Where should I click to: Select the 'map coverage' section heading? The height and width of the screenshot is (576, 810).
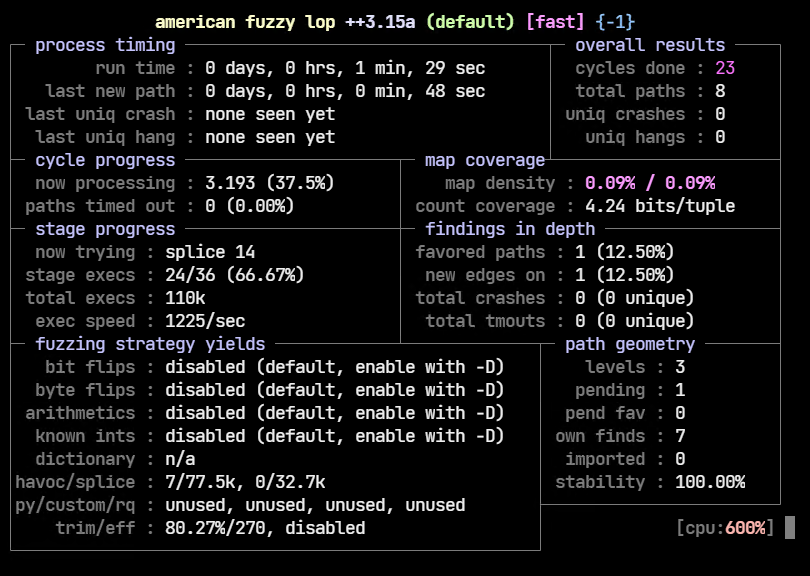pos(485,160)
